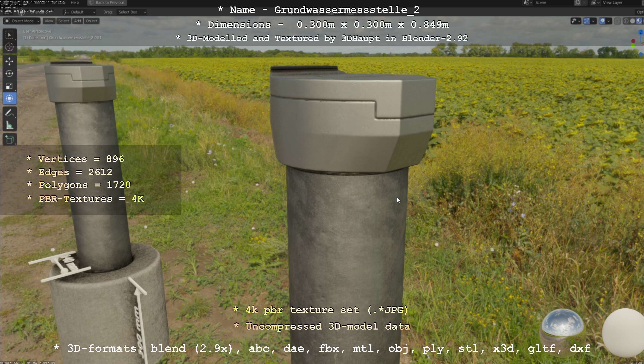Switch viewport shading to Solid
644x364 pixels.
(x=632, y=21)
